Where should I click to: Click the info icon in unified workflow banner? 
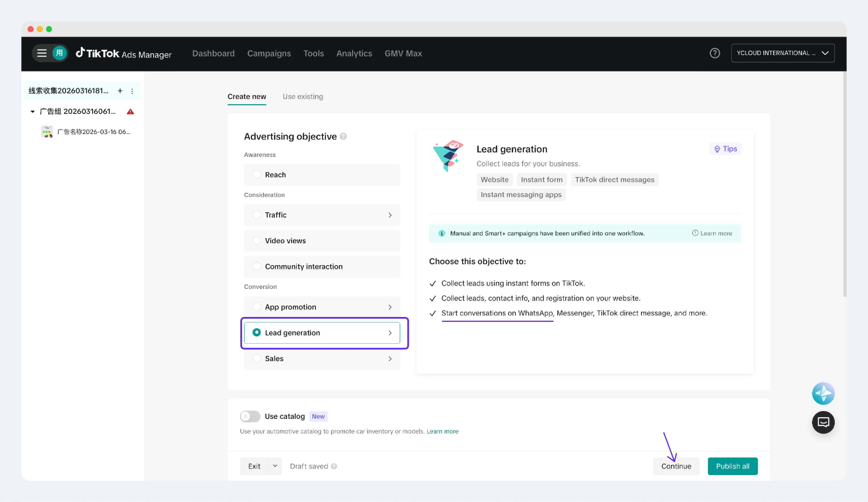(x=442, y=233)
